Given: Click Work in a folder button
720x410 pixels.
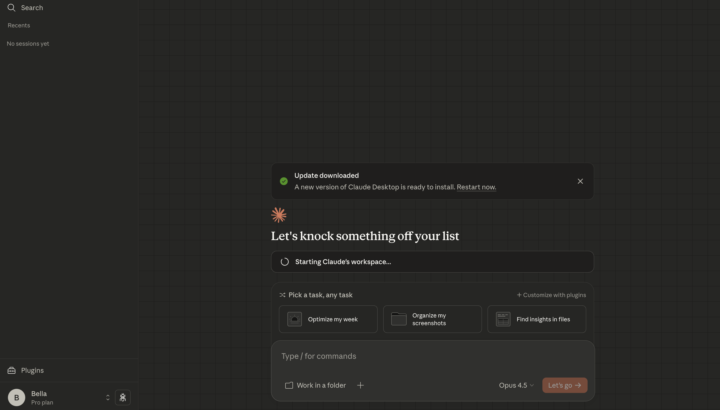Looking at the screenshot, I should [x=315, y=385].
